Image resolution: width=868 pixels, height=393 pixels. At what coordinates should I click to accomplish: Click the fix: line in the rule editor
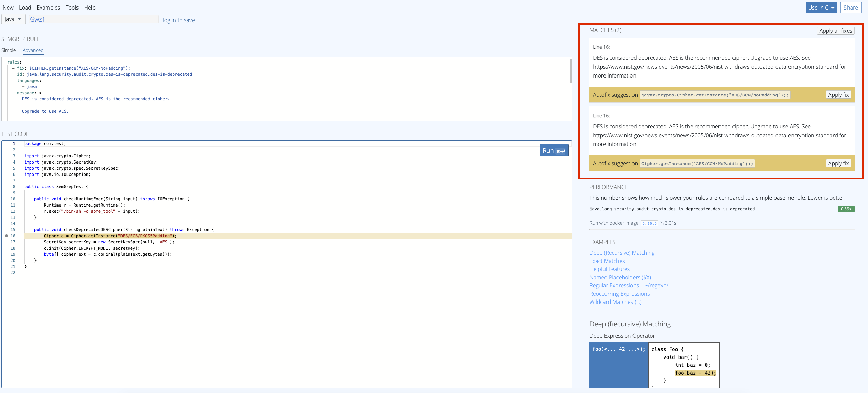[74, 68]
